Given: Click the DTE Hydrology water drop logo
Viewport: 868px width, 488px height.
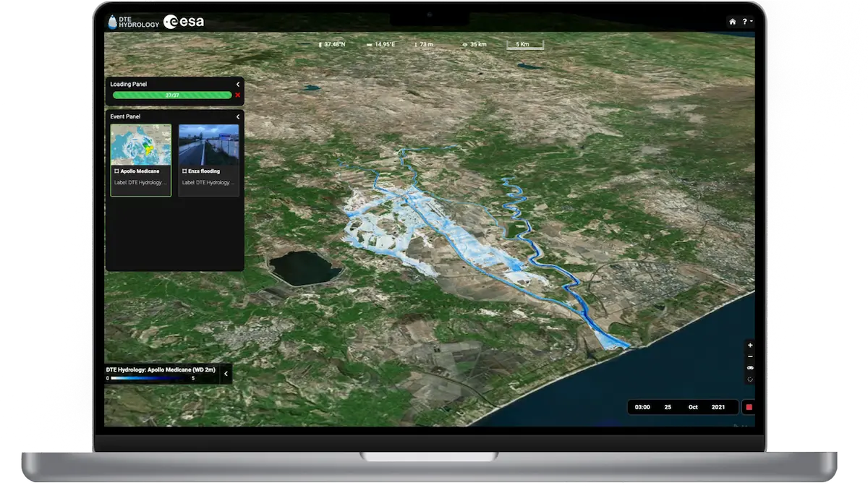Looking at the screenshot, I should click(112, 22).
